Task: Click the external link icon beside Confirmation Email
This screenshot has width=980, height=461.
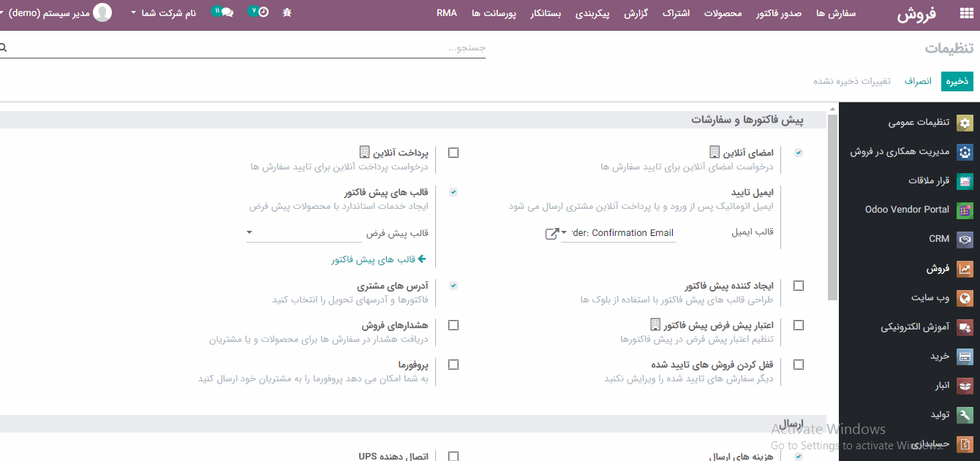Action: point(552,233)
